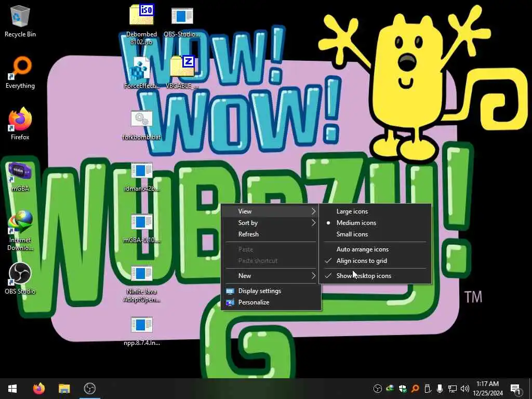Switch to OBS Studio taskbar button

click(x=89, y=389)
